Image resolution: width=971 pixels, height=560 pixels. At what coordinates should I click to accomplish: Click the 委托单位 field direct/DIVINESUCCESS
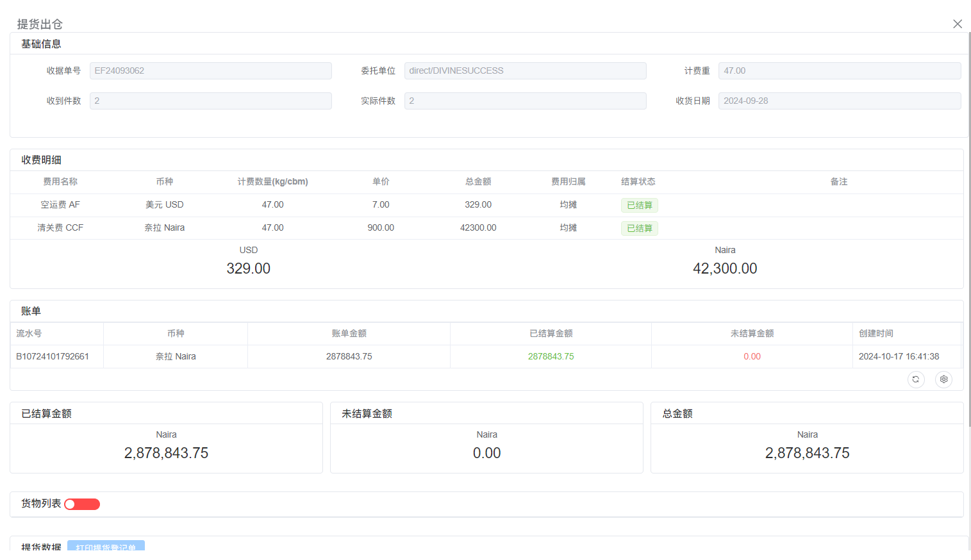(526, 70)
